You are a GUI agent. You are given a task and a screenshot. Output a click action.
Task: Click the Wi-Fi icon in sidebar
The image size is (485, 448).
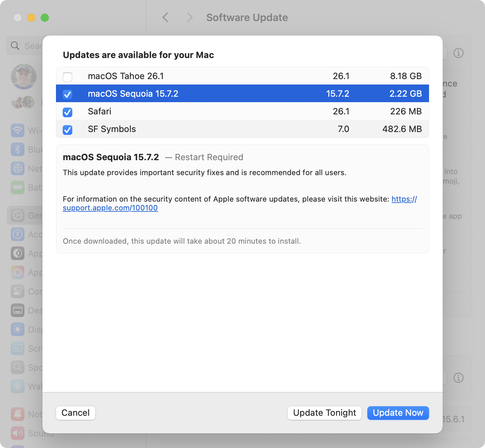(x=18, y=130)
